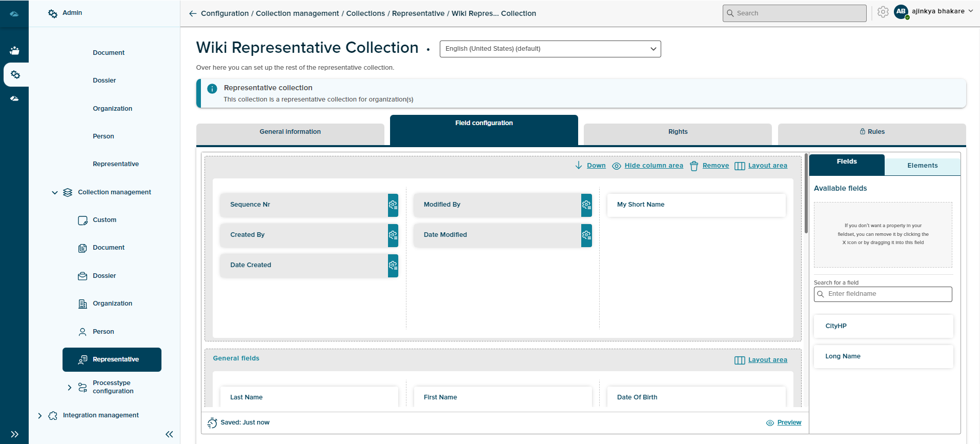The height and width of the screenshot is (444, 980).
Task: Click the bottom left-rail cloud icon
Action: 14,98
